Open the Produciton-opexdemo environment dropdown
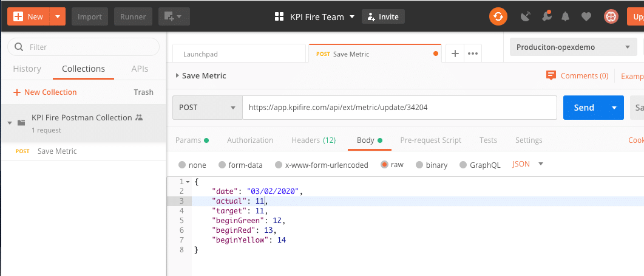This screenshot has height=276, width=644. (x=572, y=47)
